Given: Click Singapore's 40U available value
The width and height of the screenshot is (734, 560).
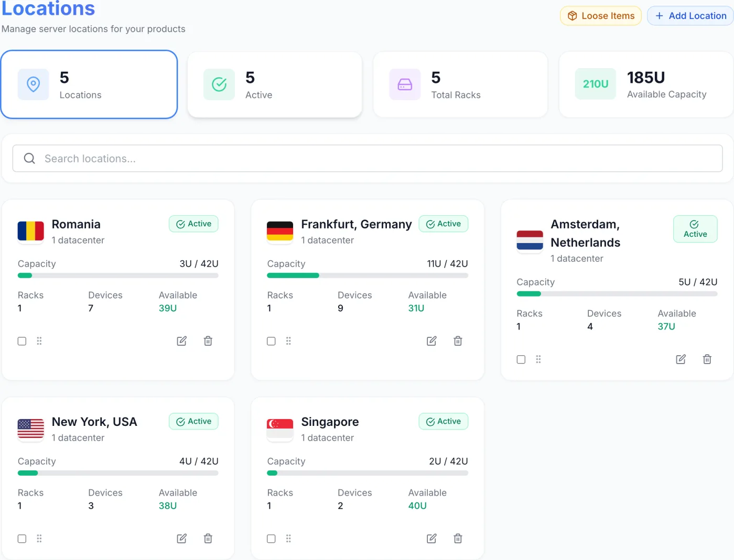Looking at the screenshot, I should [417, 506].
